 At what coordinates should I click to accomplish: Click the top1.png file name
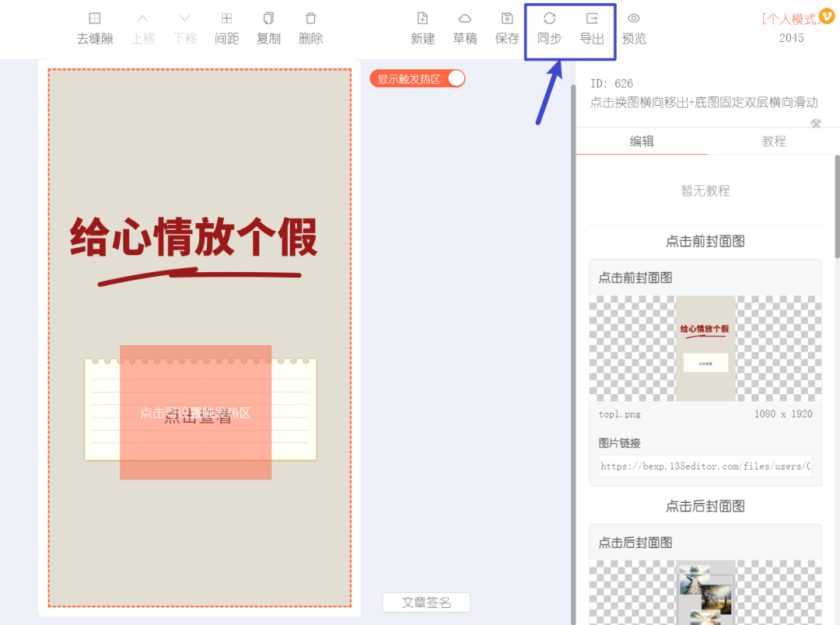pos(620,414)
